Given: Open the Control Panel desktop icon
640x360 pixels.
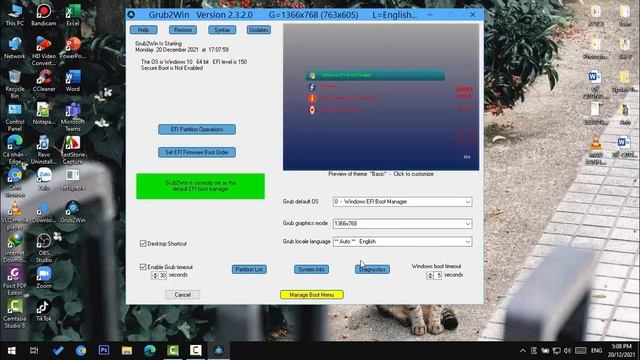Looking at the screenshot, I should [15, 117].
